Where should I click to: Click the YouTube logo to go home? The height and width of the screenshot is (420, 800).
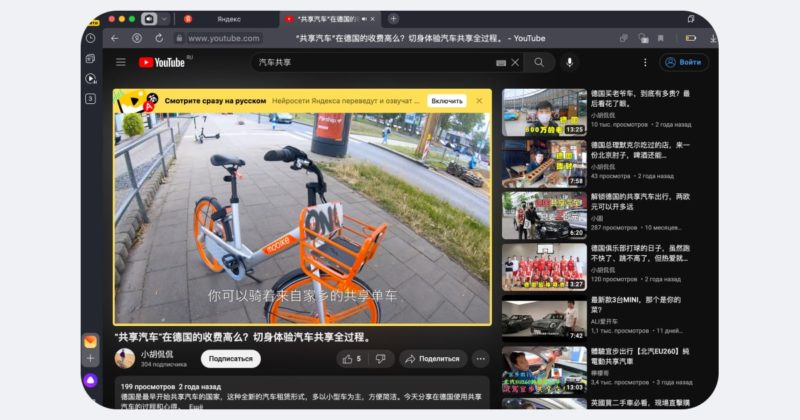click(162, 62)
